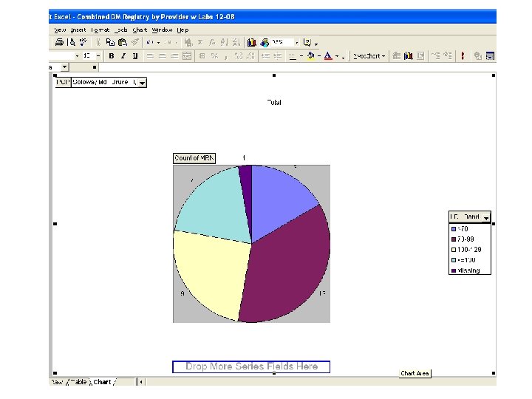Viewport: 532px width, 399px height.
Task: Toggle Bold formatting
Action: point(112,56)
